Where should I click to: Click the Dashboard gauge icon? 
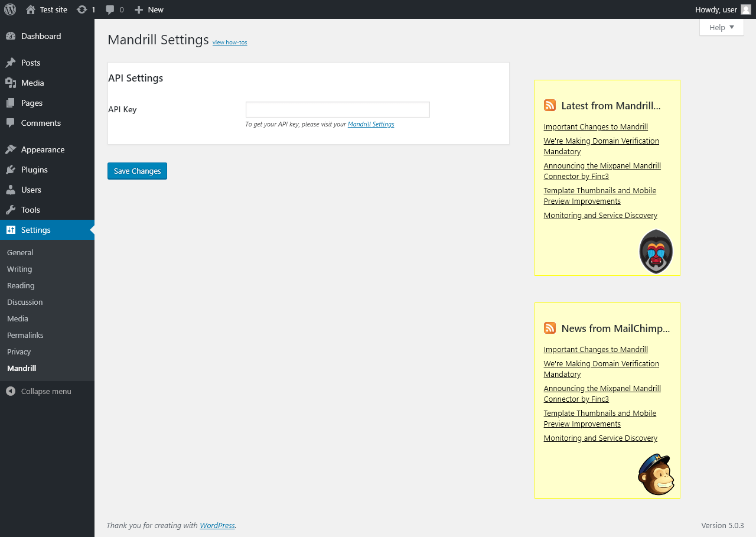coord(11,36)
